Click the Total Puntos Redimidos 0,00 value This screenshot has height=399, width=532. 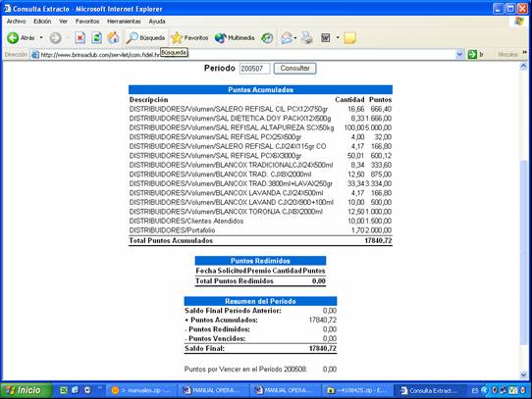point(319,281)
